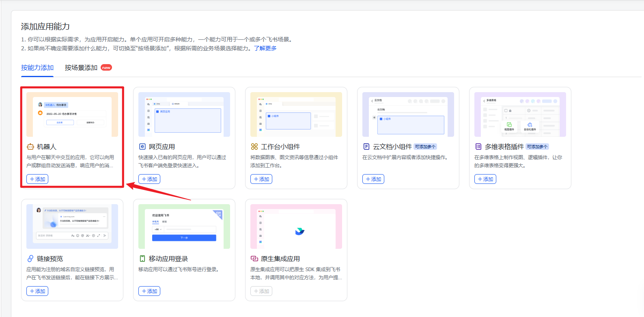Click the 链接预览 link icon
Viewport: 644px width, 317px height.
pyautogui.click(x=30, y=259)
